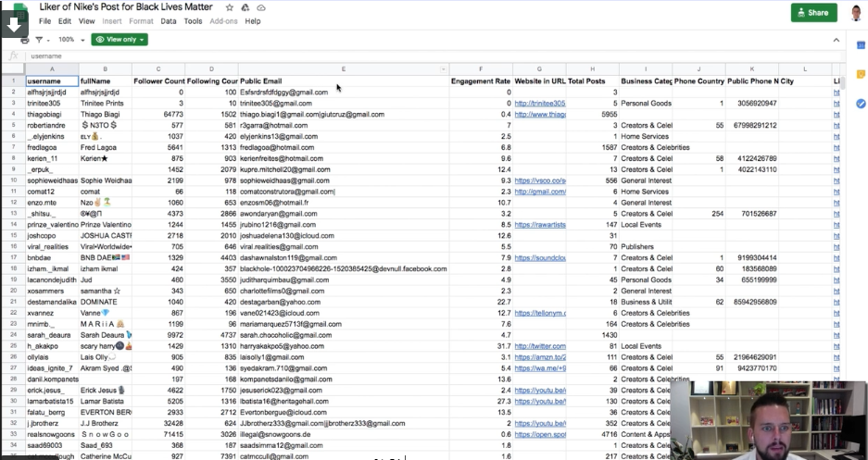This screenshot has height=460, width=868.
Task: Open trinitee305 website link
Action: tap(540, 104)
